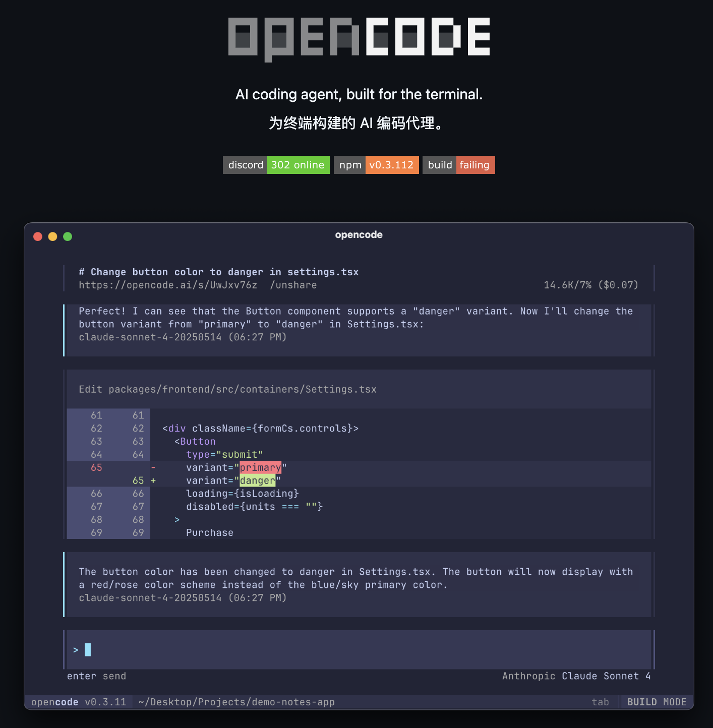Viewport: 713px width, 728px height.
Task: Click the npm badge
Action: (x=349, y=164)
